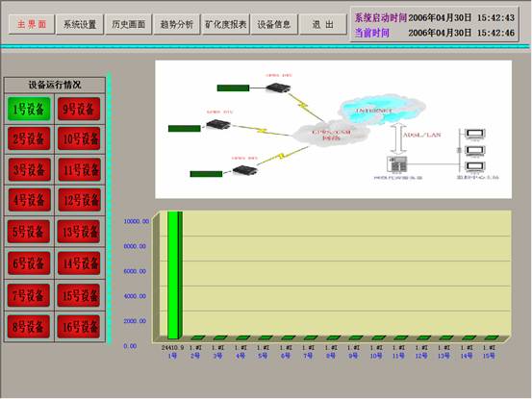Toggle the red 9号设备 status indicator
The width and height of the screenshot is (532, 399).
(x=79, y=109)
